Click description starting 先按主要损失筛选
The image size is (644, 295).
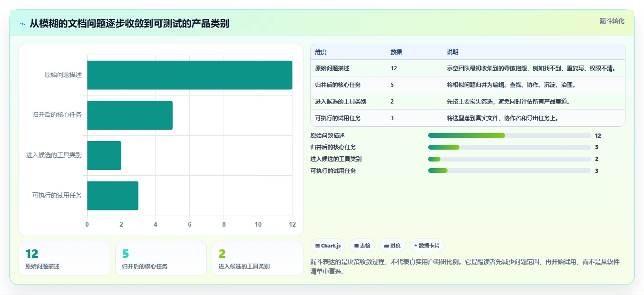pyautogui.click(x=508, y=102)
